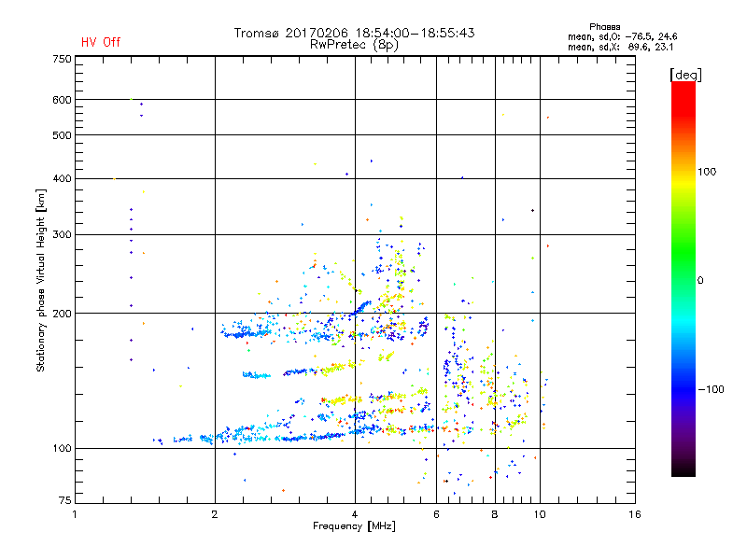Select the 'mean, sd,O: -76.5, 24.6' line
The image size is (747, 560).
click(x=622, y=36)
